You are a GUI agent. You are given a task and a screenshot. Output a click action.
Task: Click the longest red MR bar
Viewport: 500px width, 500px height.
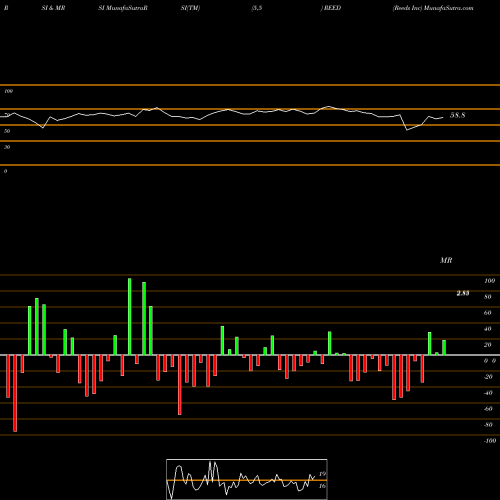[x=15, y=393]
